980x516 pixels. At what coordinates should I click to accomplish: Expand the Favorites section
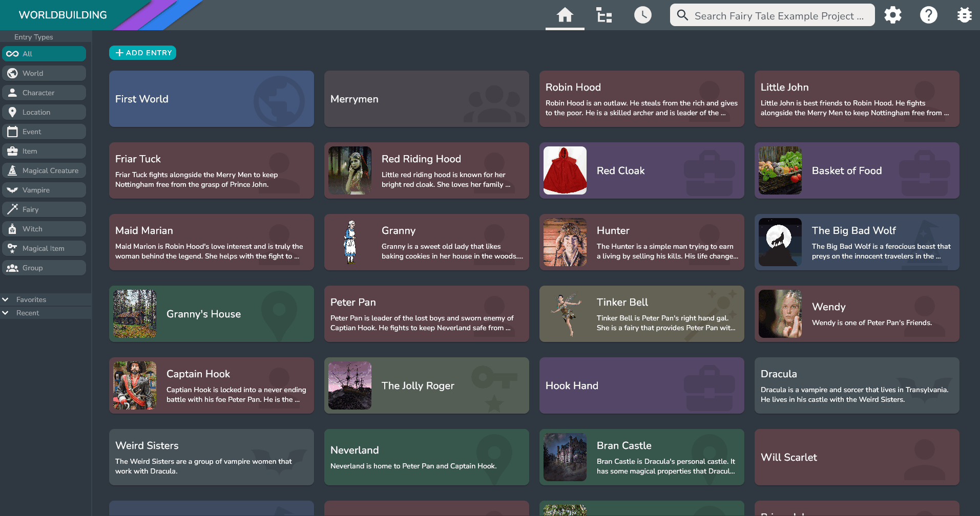(46, 299)
